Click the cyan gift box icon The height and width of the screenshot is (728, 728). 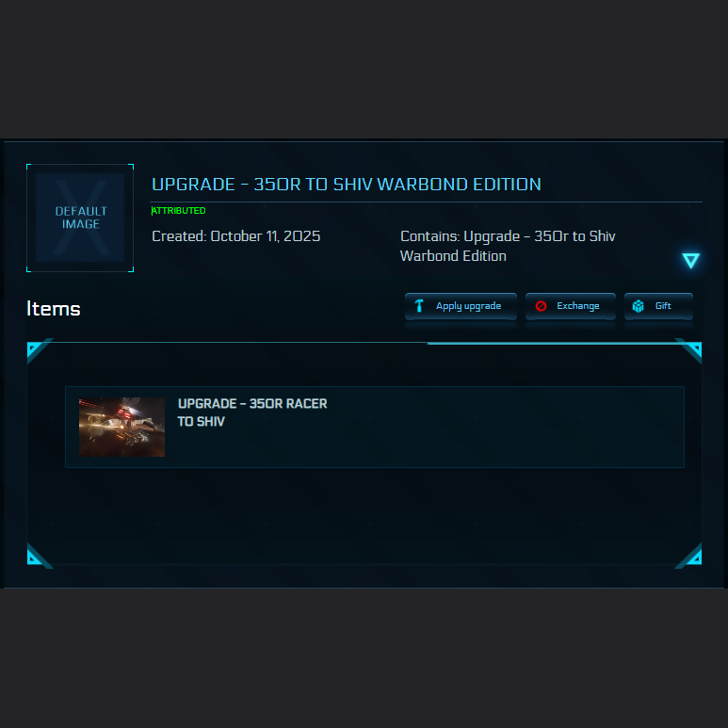point(639,306)
